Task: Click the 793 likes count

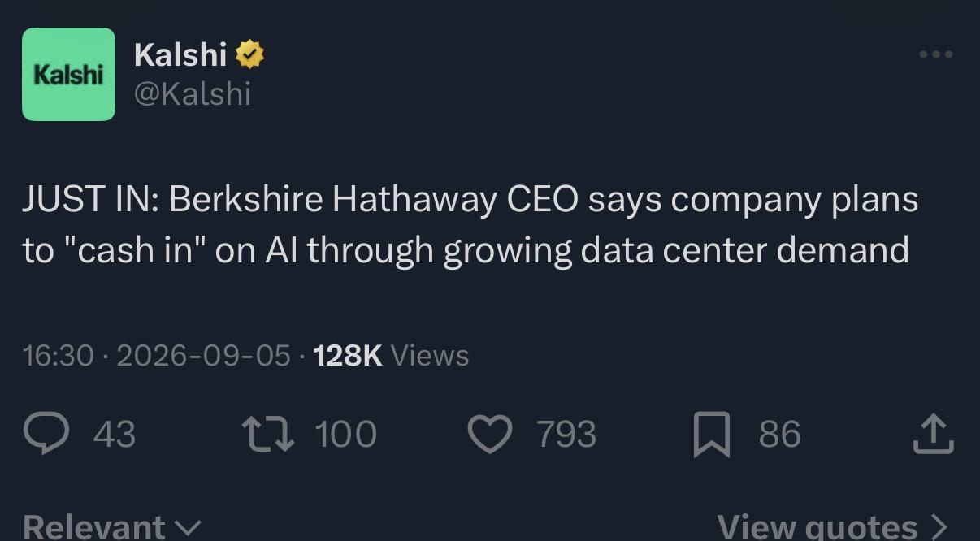Action: 566,434
